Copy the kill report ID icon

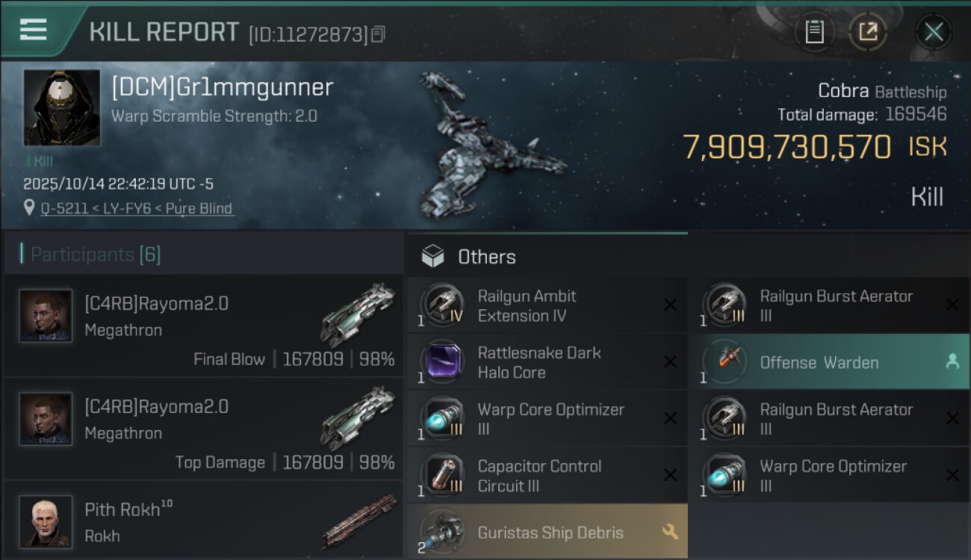[x=378, y=34]
